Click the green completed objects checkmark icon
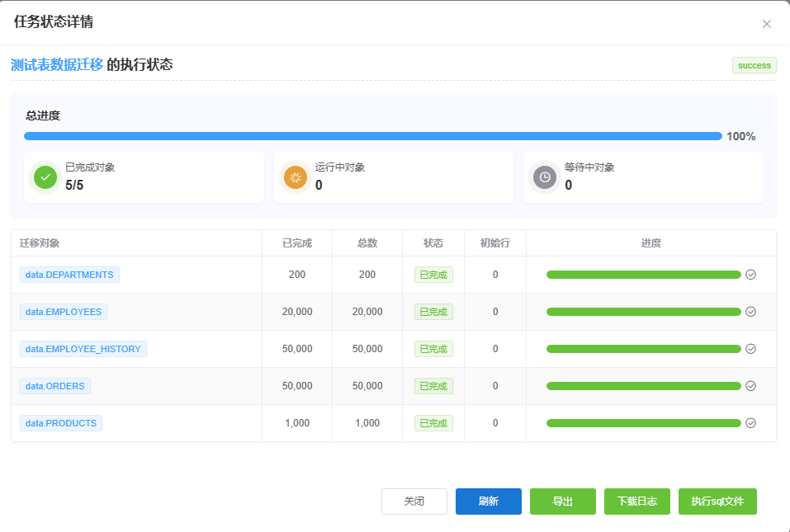790x532 pixels. [x=45, y=177]
